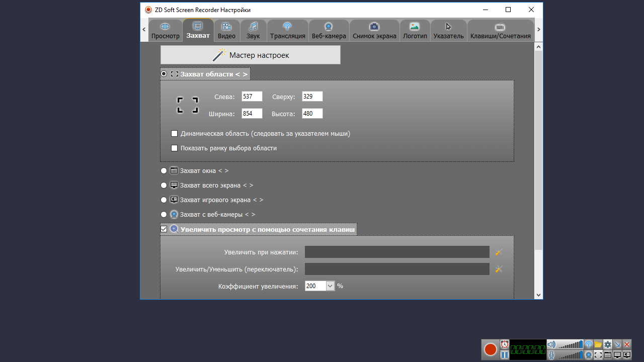
Task: Mute the speaker icon on recorder bar
Action: (x=551, y=344)
